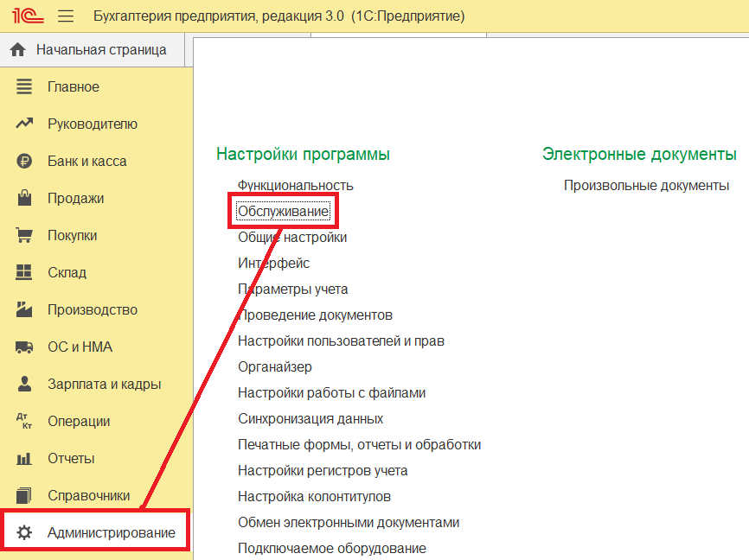Select Зарплата и кадры section
This screenshot has width=749, height=560.
[104, 385]
